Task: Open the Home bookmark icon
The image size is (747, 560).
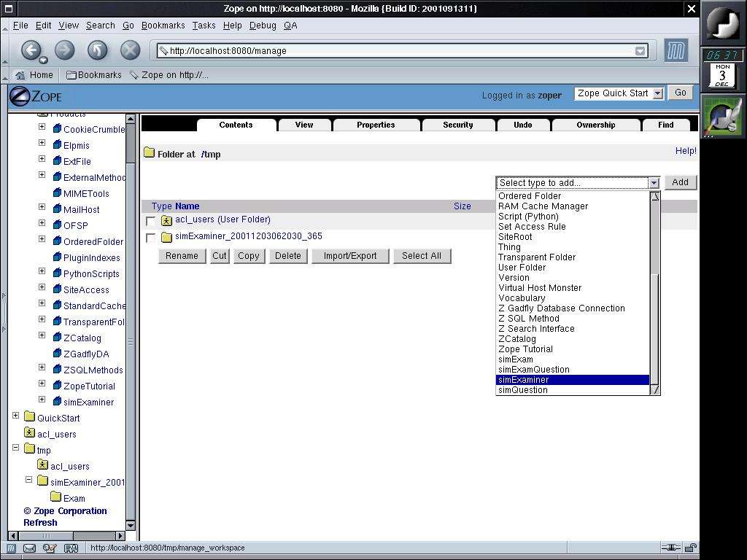Action: click(20, 75)
